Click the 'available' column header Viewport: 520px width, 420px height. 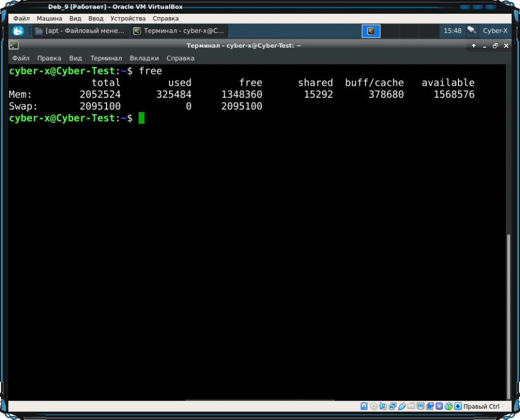coord(448,83)
